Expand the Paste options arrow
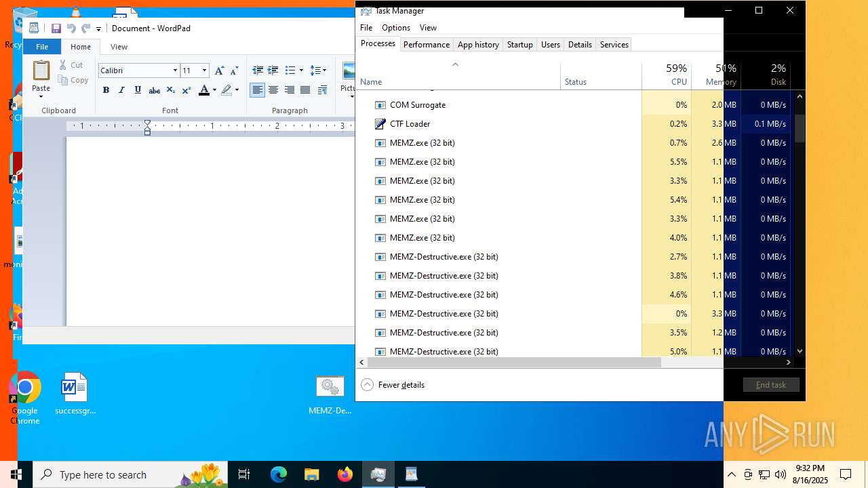This screenshot has width=868, height=488. (41, 96)
